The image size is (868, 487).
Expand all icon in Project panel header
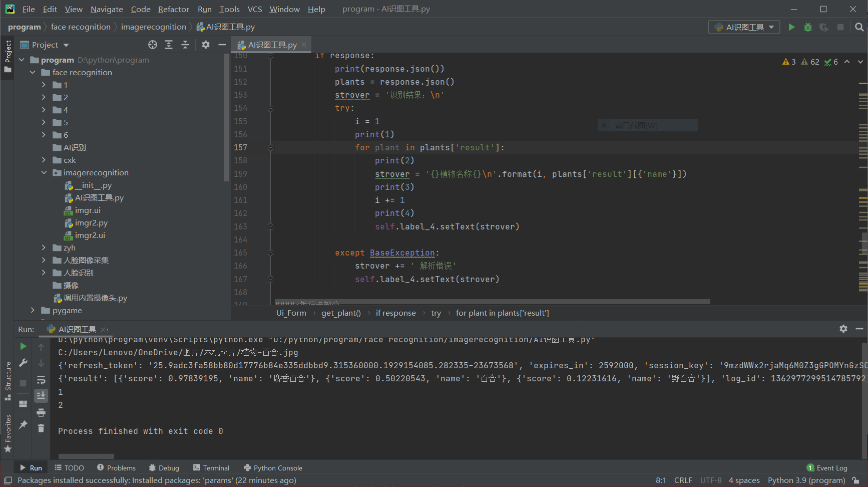tap(169, 45)
